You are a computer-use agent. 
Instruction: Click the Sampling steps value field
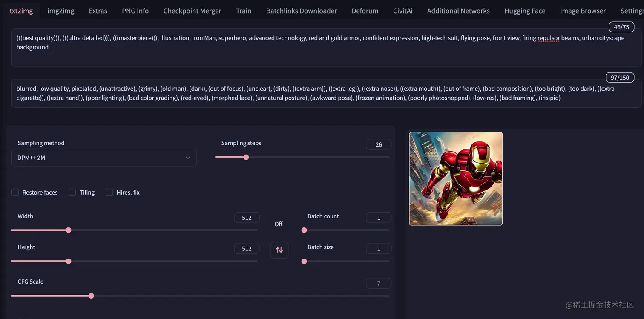point(379,144)
